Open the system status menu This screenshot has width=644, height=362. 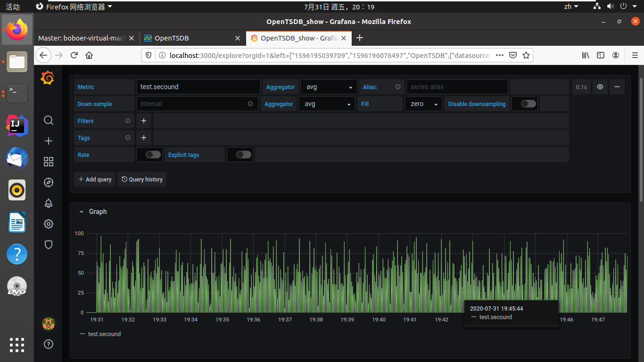(614, 7)
